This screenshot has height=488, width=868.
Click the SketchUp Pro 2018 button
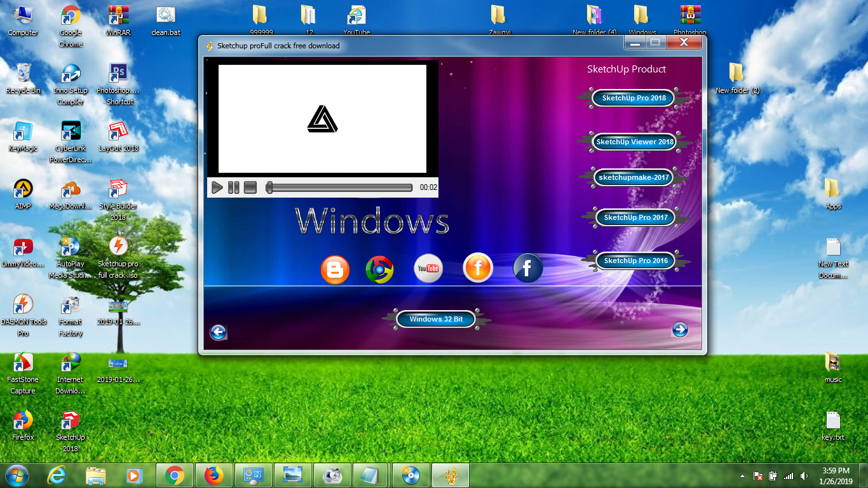coord(634,98)
